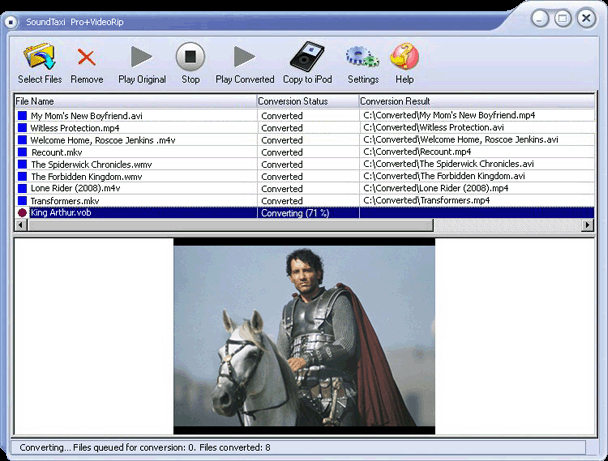Click Converted status of Recount.mkv row
Screen dimensions: 608x461
(282, 152)
